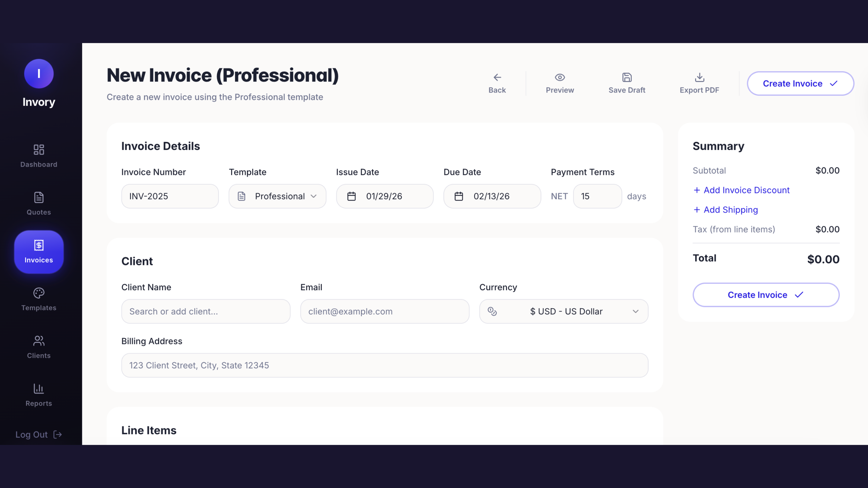Select the Invoices sidebar tab
Viewport: 868px width, 488px height.
[x=39, y=252]
